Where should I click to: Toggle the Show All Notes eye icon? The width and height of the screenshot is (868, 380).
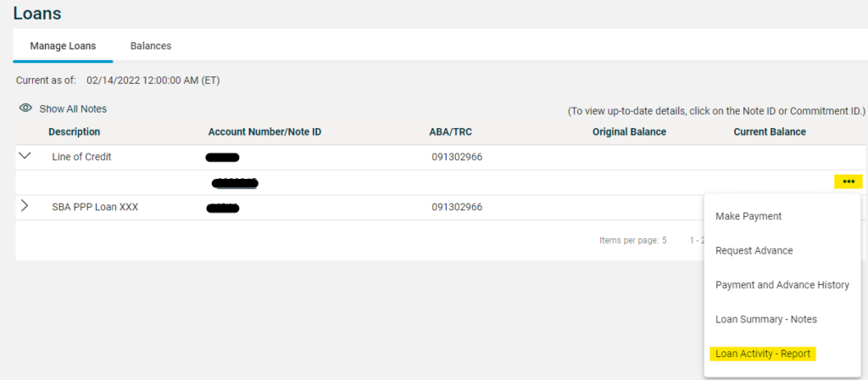(25, 109)
